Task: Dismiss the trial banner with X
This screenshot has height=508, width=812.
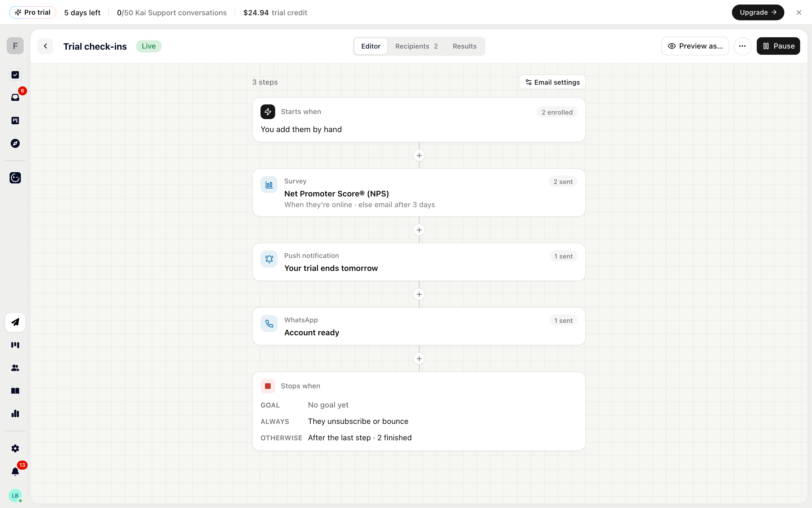Action: [x=799, y=12]
